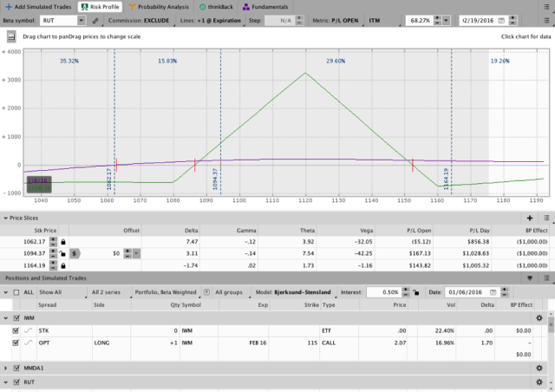The width and height of the screenshot is (555, 392).
Task: Switch to Probability Analysis tab
Action: point(159,7)
